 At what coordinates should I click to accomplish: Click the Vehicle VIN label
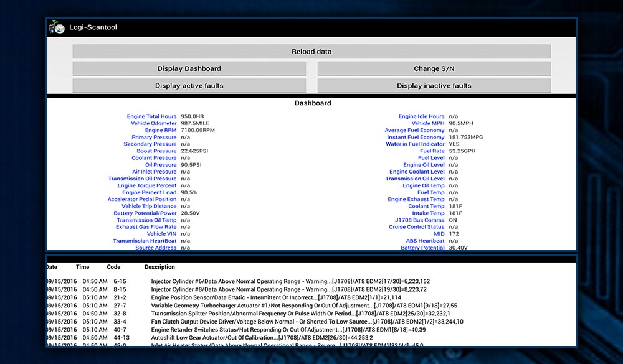click(x=162, y=234)
